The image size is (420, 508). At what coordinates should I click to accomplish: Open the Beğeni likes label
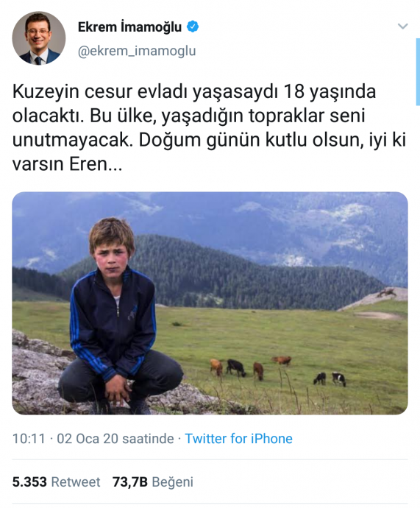(172, 481)
